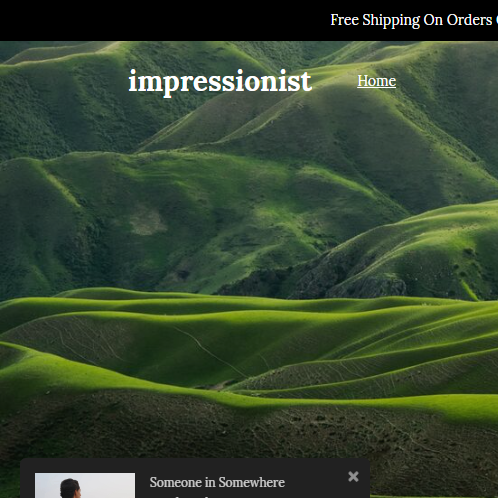Close the sales notification popup
Viewport: 498px width, 498px height.
(353, 476)
